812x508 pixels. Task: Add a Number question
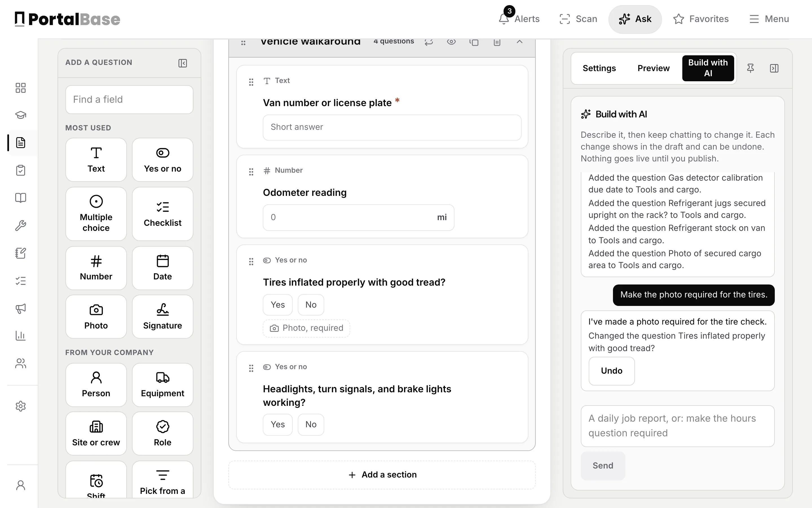pyautogui.click(x=96, y=268)
